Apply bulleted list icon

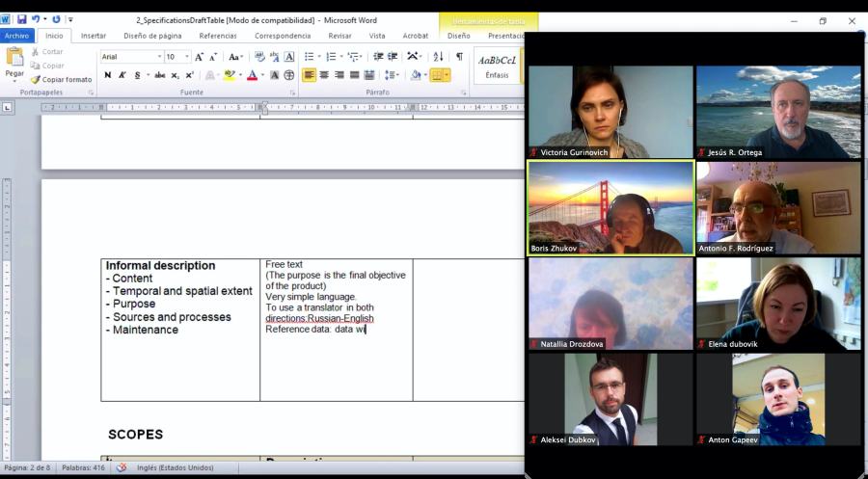309,57
